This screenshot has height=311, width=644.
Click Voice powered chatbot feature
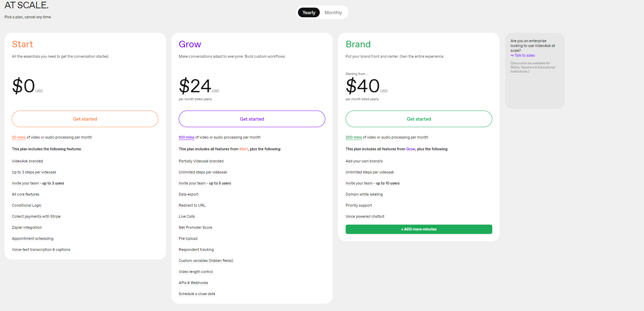coord(365,216)
